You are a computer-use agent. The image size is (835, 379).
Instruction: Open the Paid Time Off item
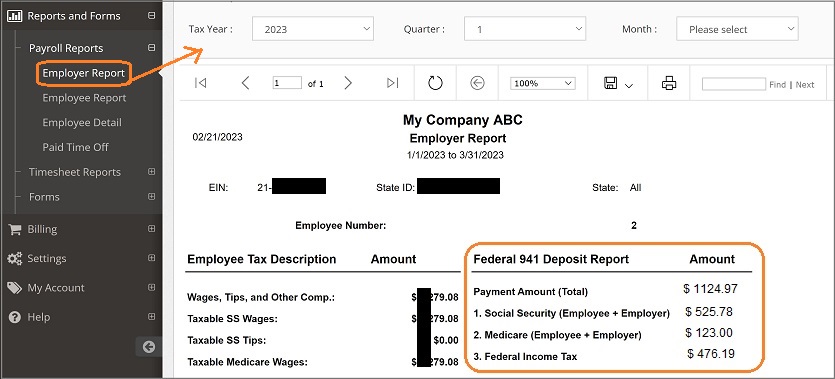click(x=75, y=147)
